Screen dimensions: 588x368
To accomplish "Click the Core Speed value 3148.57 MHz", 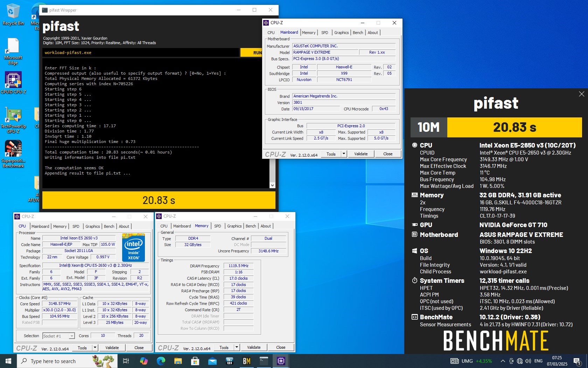I will (60, 304).
